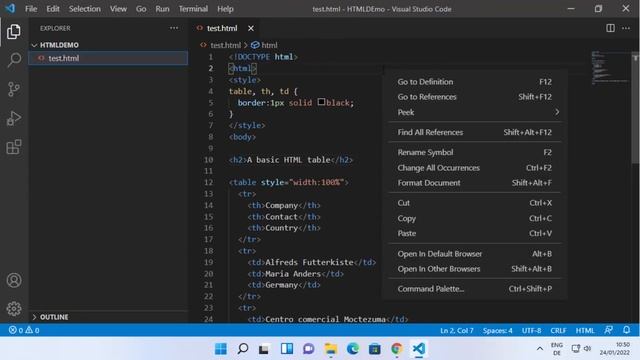
Task: Choose Go to References in context menu
Action: pyautogui.click(x=475, y=97)
